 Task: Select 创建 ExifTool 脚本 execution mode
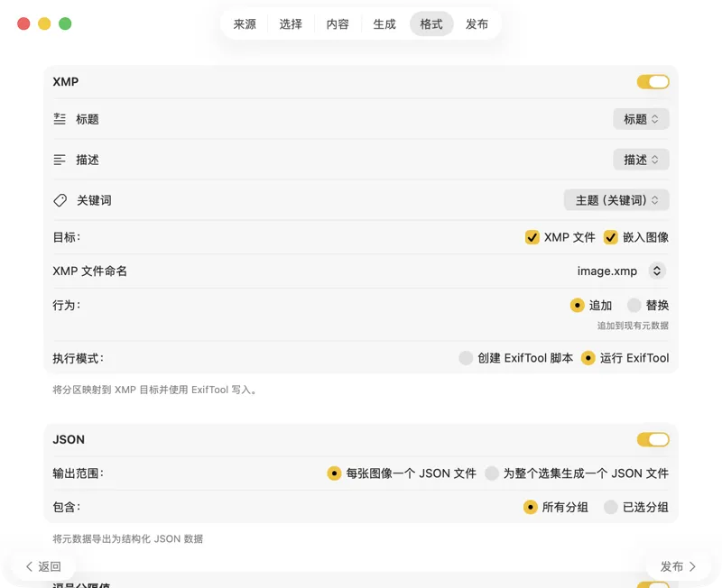(x=467, y=358)
